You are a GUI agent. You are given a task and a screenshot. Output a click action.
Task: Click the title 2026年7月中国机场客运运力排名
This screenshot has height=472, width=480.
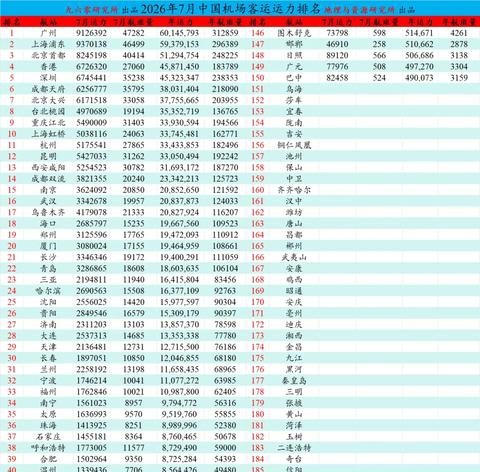[230, 9]
